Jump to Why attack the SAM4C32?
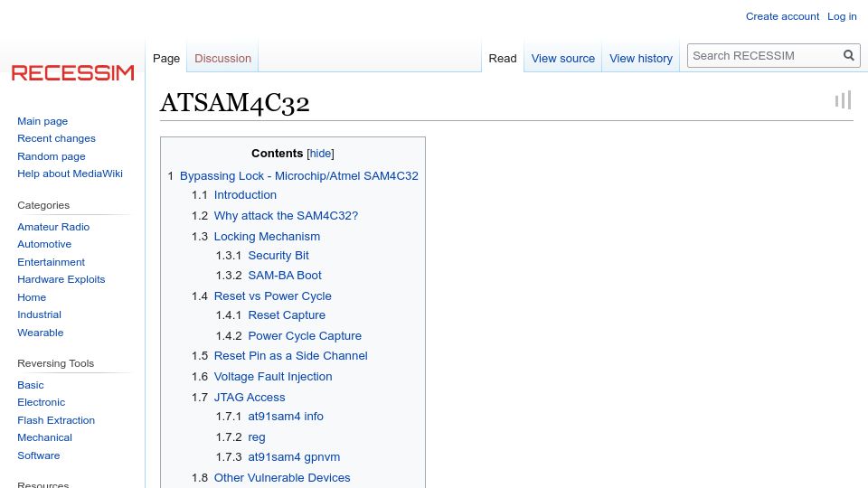This screenshot has width=868, height=488. tap(287, 216)
